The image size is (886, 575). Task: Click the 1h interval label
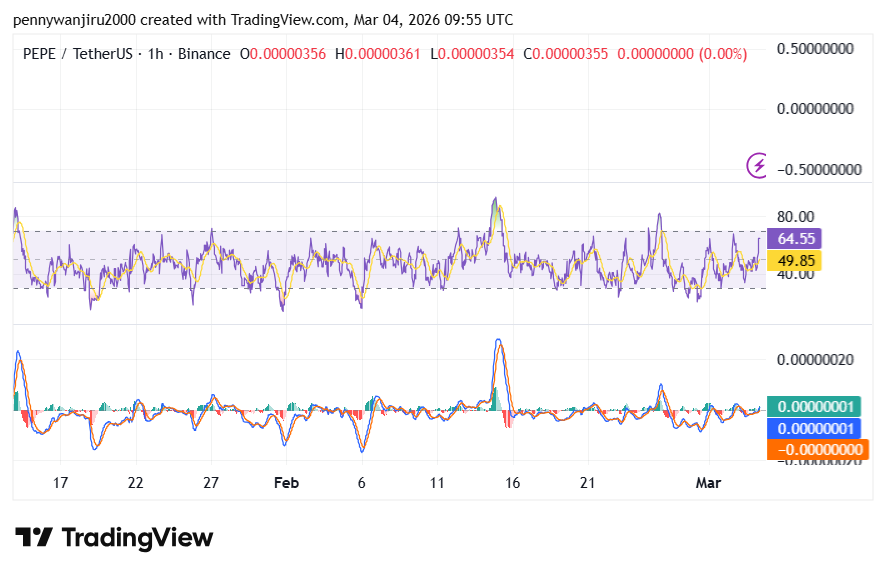click(x=156, y=54)
